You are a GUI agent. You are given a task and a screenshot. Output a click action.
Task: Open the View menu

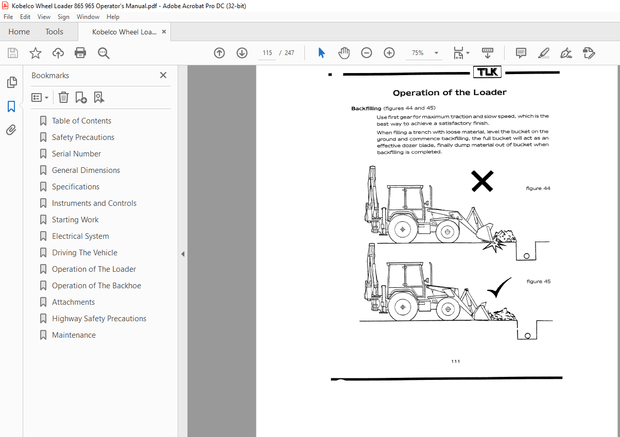(x=44, y=17)
